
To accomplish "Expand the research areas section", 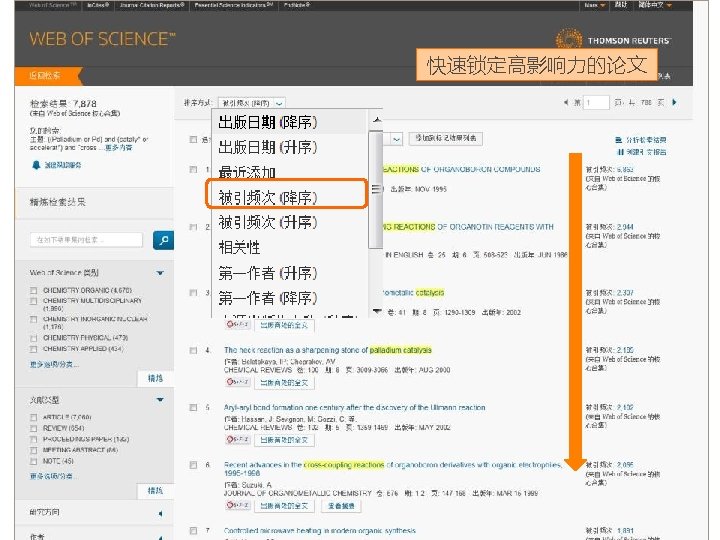I will tap(160, 513).
